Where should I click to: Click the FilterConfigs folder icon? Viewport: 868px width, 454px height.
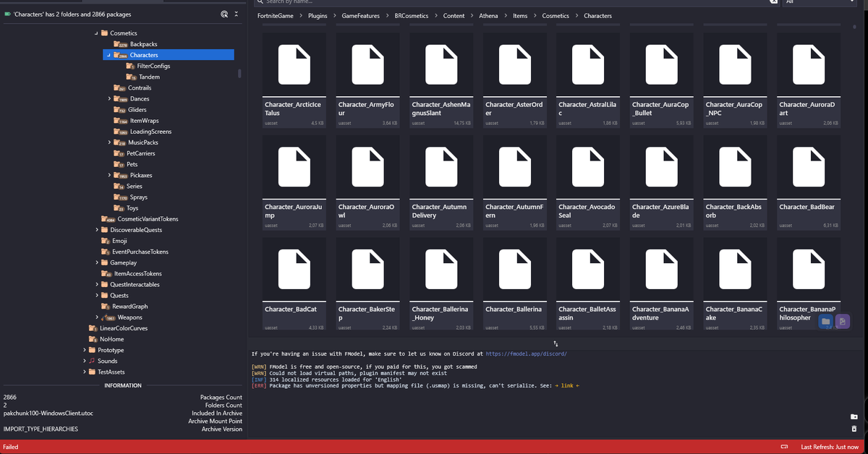coord(131,66)
